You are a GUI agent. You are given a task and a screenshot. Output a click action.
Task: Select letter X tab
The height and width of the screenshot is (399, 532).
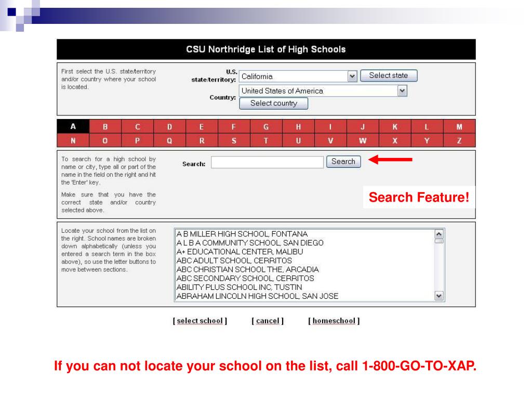tap(395, 140)
